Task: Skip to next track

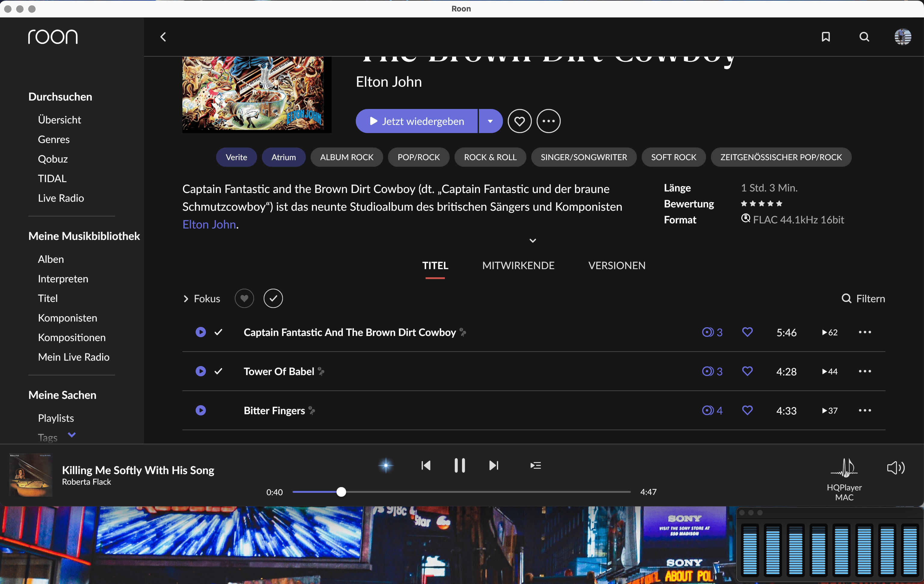Action: [x=494, y=465]
